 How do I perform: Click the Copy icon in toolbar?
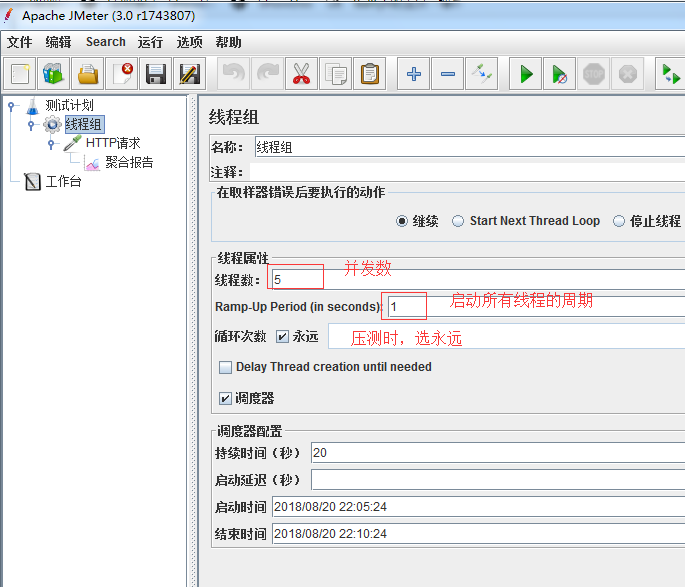(336, 74)
